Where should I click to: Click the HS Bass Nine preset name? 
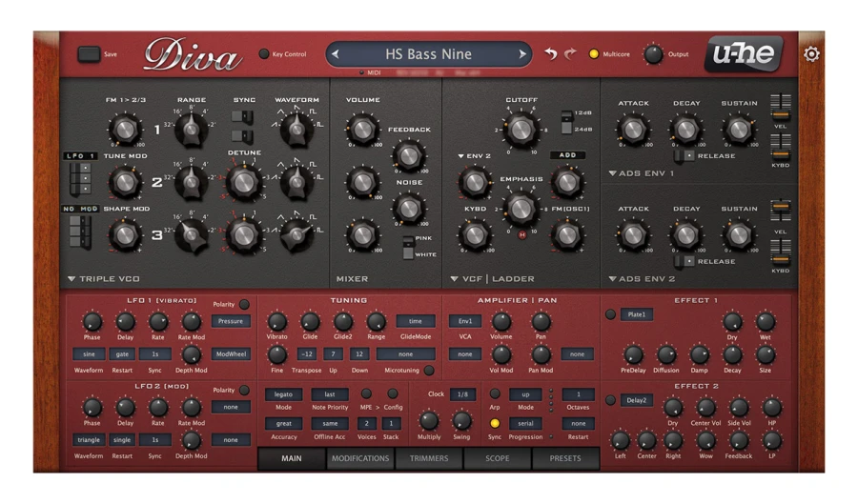(x=428, y=54)
